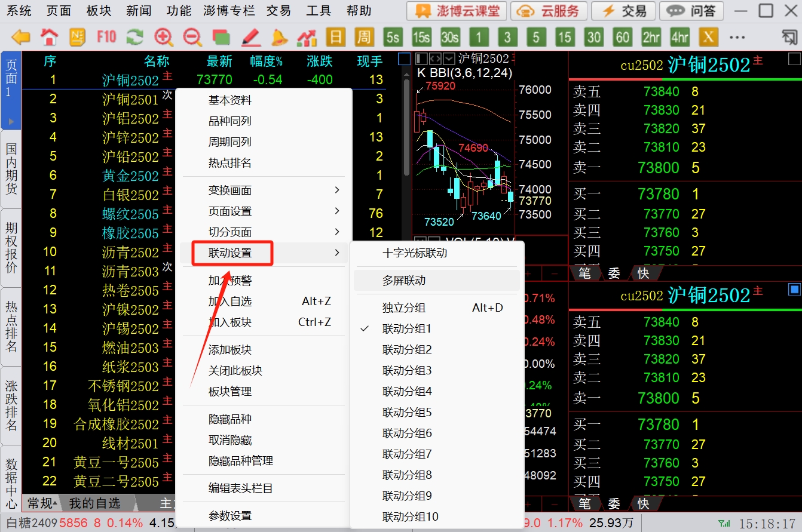Screen dimensions: 802x532
Task: Toggle the blue square checkbox in lower quote panel
Action: pos(794,290)
